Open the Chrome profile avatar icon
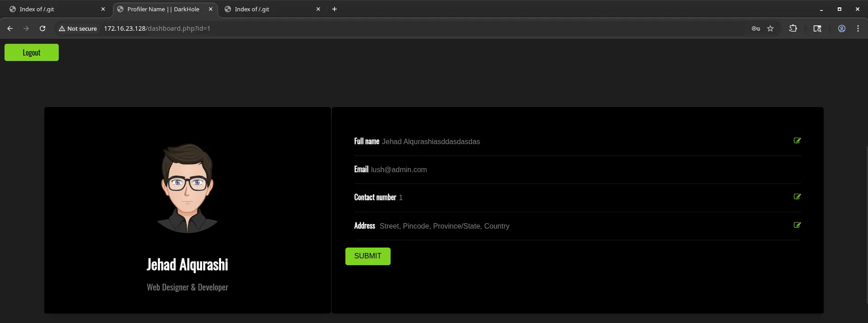 pyautogui.click(x=842, y=28)
